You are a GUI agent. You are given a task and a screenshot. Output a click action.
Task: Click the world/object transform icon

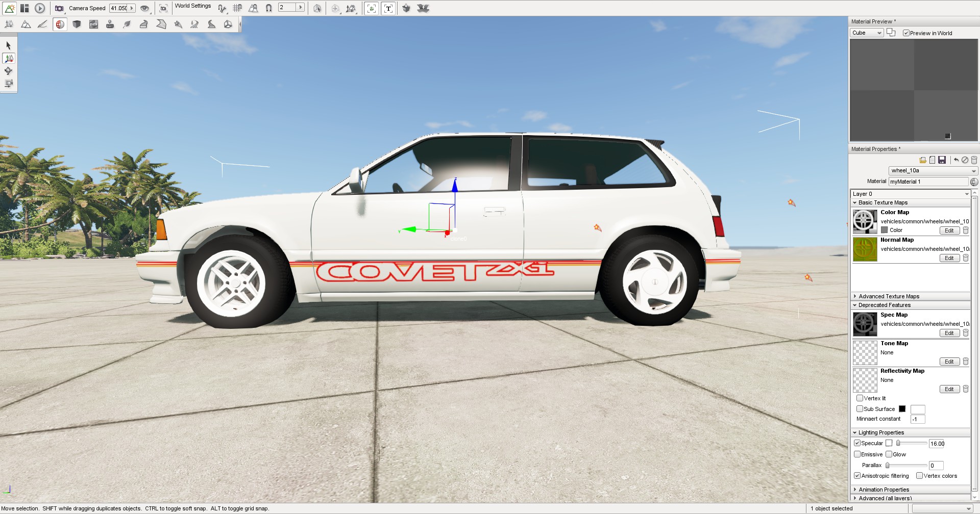(x=351, y=8)
